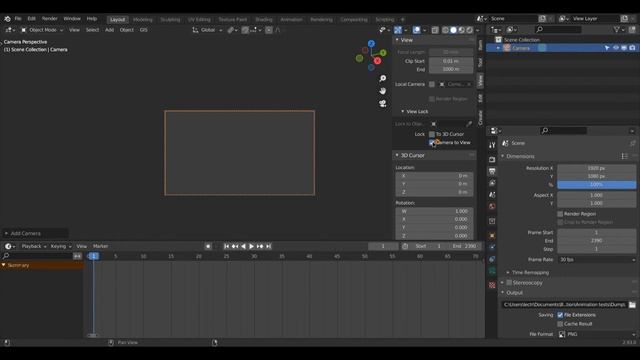Image resolution: width=640 pixels, height=360 pixels.
Task: Open the File Format PNG dropdown
Action: coord(597,334)
